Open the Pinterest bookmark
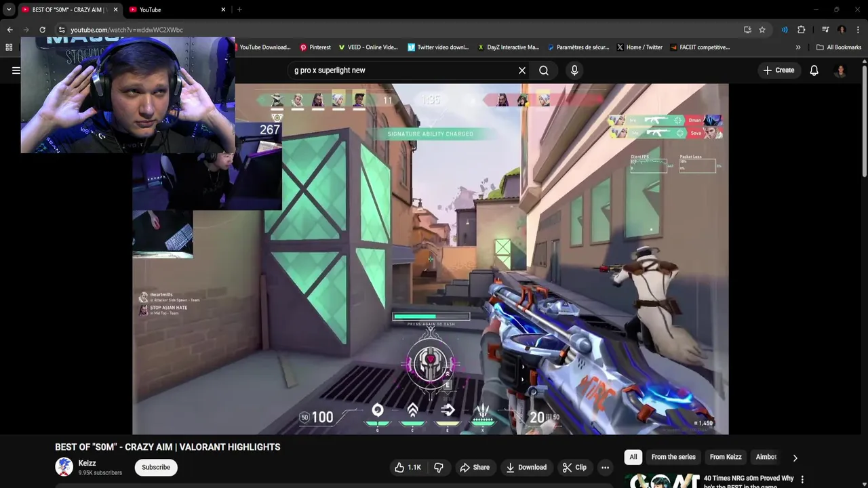This screenshot has width=868, height=488. click(315, 47)
